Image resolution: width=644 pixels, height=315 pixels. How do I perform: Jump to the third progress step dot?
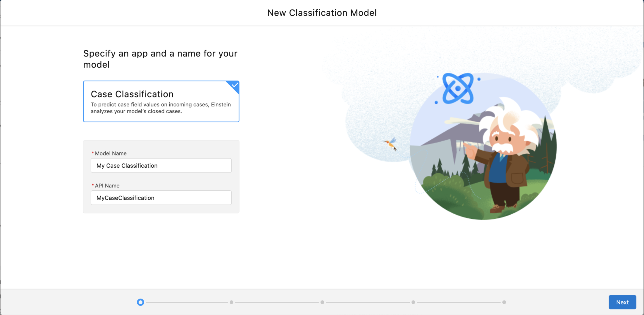coord(322,302)
